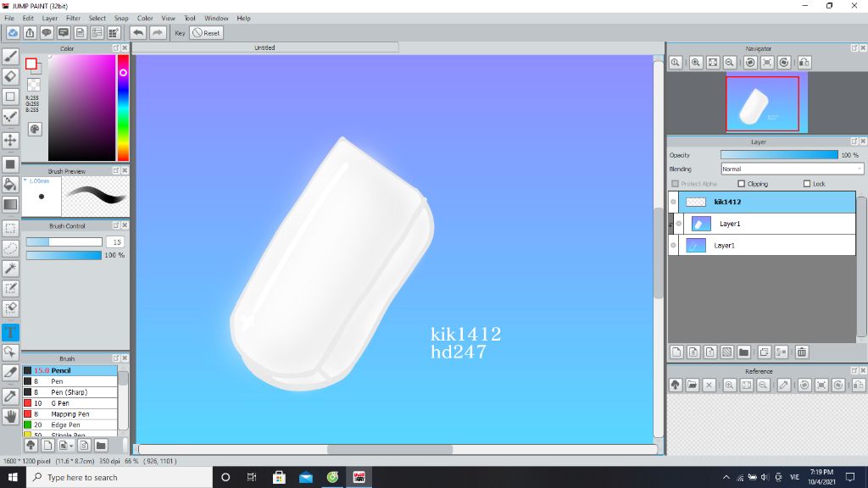Viewport: 868px width, 488px height.
Task: Adjust the brush size slider
Action: click(64, 241)
